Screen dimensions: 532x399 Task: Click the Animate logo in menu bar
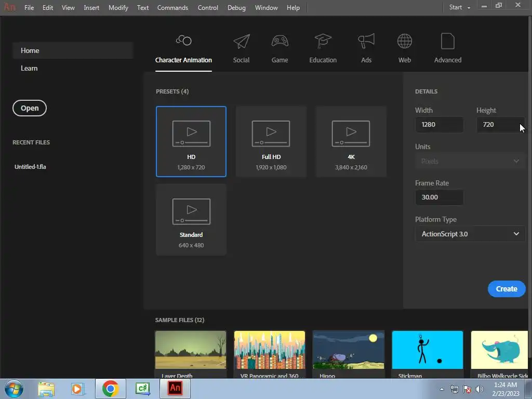[9, 7]
